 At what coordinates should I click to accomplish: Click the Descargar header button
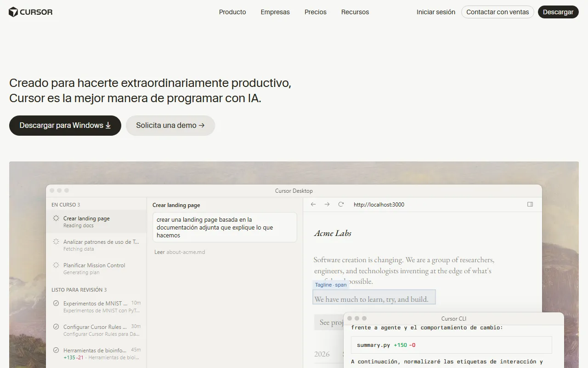pos(558,12)
